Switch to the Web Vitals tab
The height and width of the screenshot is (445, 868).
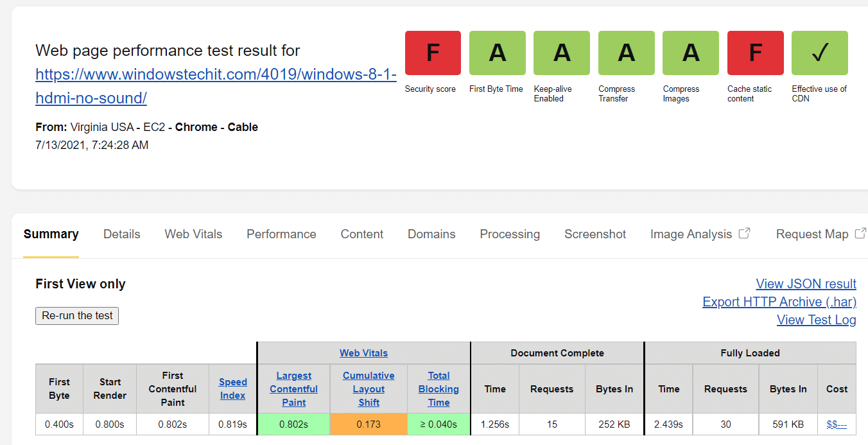(193, 234)
